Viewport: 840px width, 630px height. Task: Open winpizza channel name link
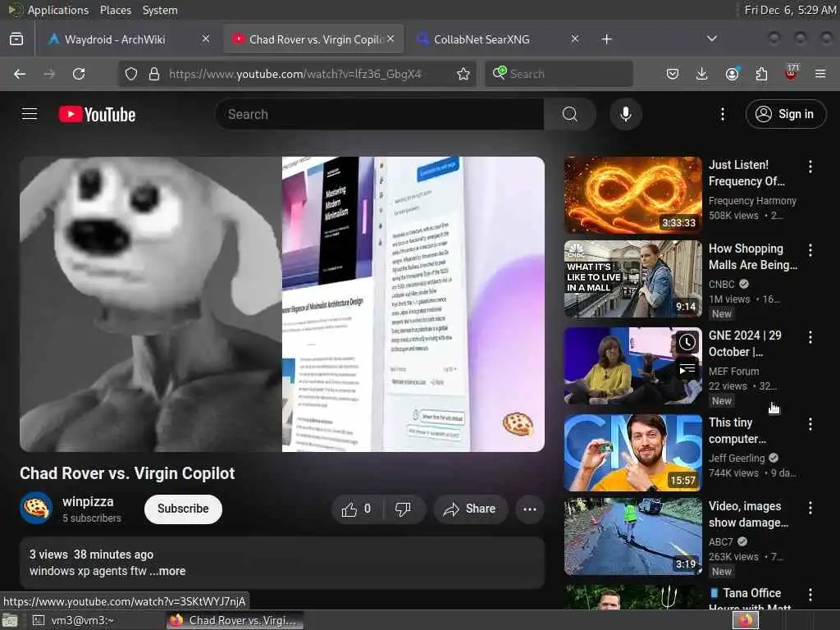(88, 502)
